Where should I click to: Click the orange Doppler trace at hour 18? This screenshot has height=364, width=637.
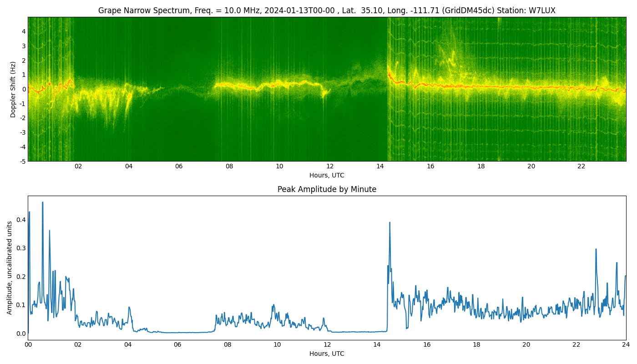[x=481, y=86]
